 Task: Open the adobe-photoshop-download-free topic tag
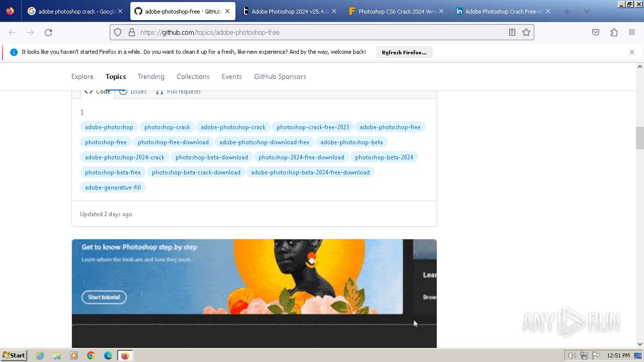(264, 142)
